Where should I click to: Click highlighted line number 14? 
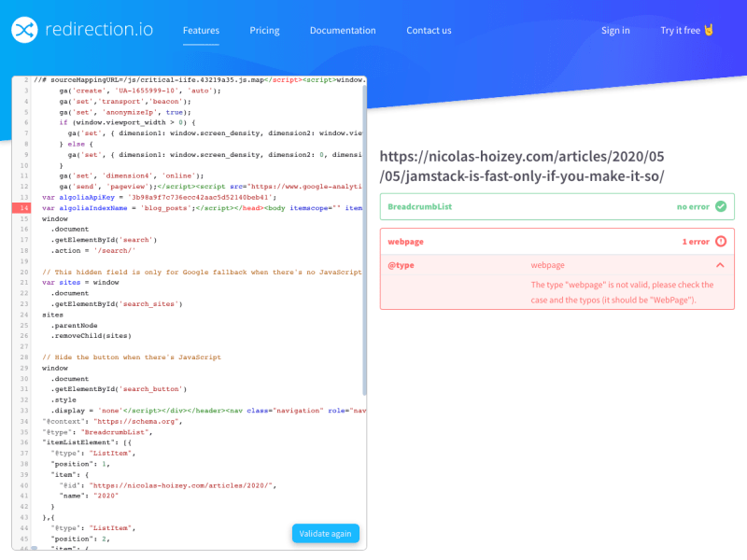[23, 208]
